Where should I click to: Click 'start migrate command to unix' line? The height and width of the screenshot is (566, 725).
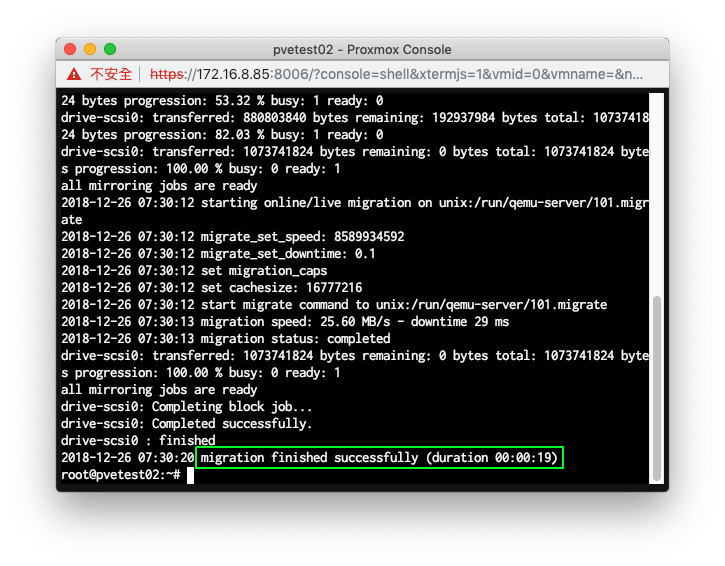click(x=334, y=304)
